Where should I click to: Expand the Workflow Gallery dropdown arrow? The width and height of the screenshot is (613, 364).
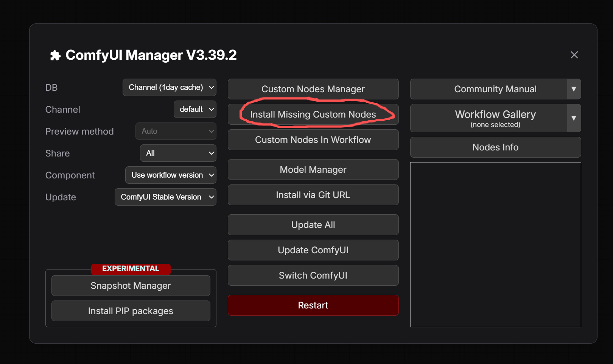[x=574, y=118]
